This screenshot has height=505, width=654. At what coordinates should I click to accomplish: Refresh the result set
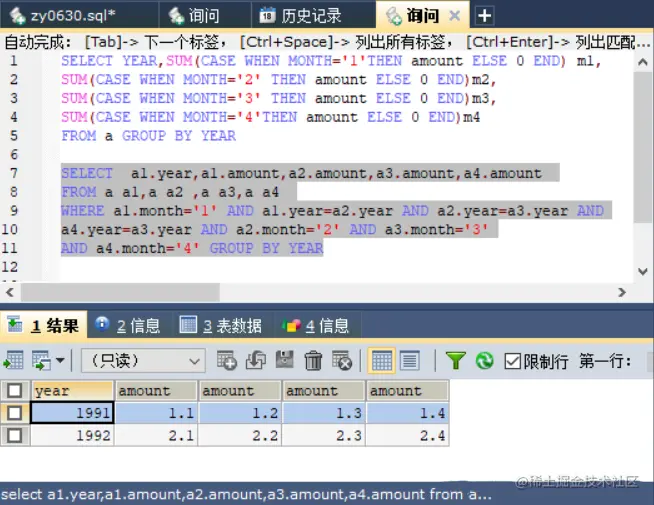(484, 360)
